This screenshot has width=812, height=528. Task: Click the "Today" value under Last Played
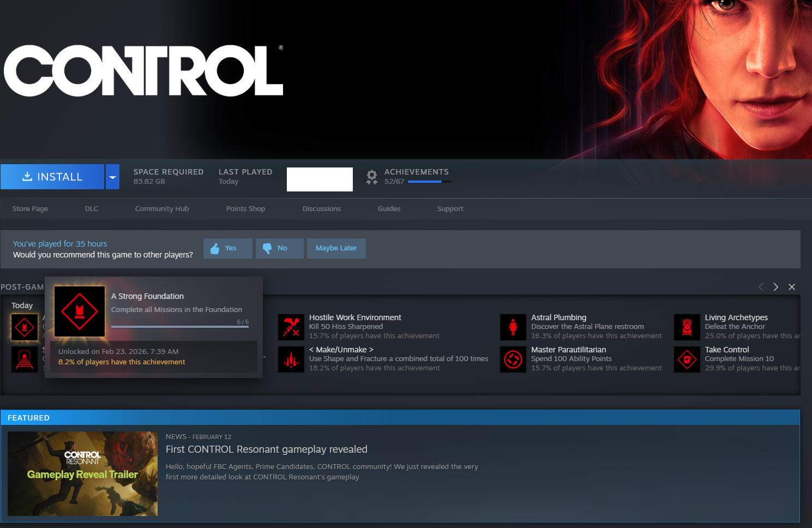[x=228, y=182]
